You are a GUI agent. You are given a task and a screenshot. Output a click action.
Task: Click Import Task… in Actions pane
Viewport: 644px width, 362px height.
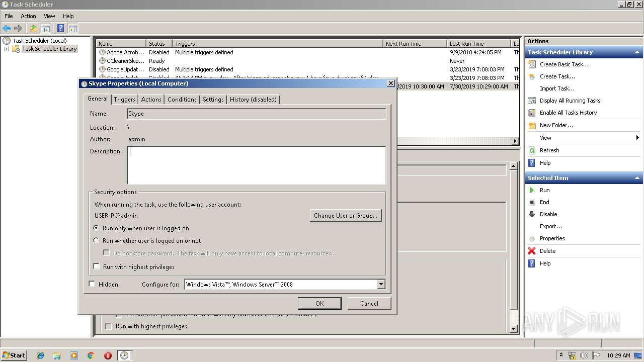557,88
